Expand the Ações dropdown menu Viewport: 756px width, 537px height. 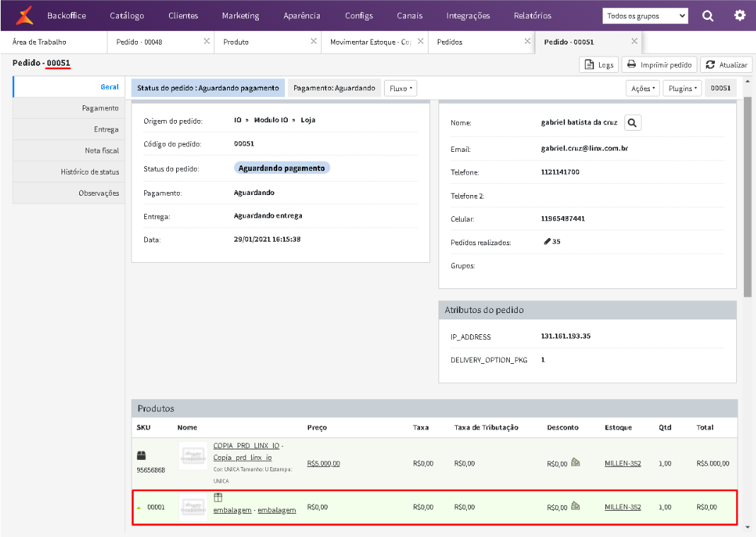642,88
